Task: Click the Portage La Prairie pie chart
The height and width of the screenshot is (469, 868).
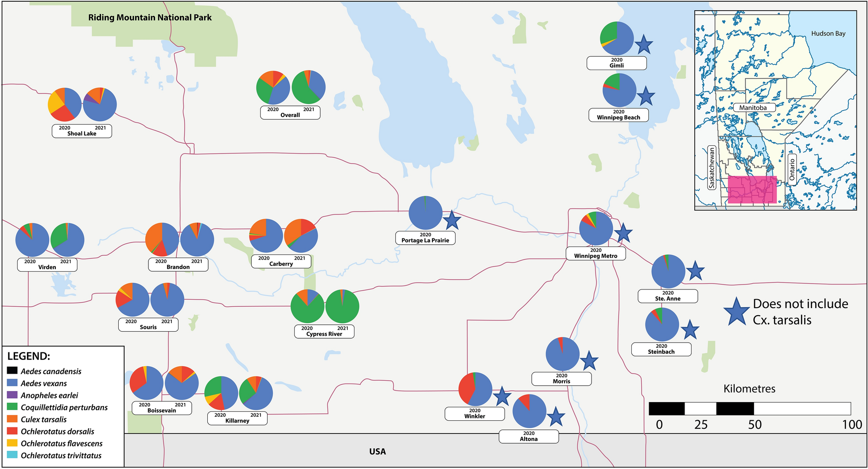Action: click(425, 212)
